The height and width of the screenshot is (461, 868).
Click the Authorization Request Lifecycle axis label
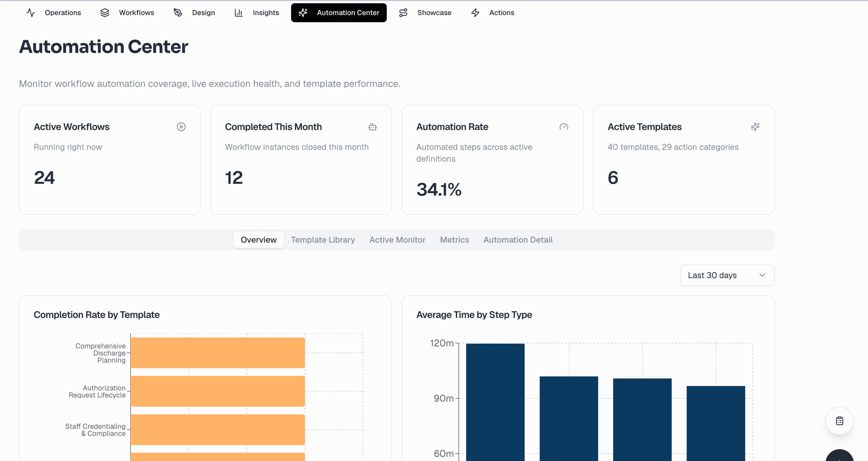point(97,392)
